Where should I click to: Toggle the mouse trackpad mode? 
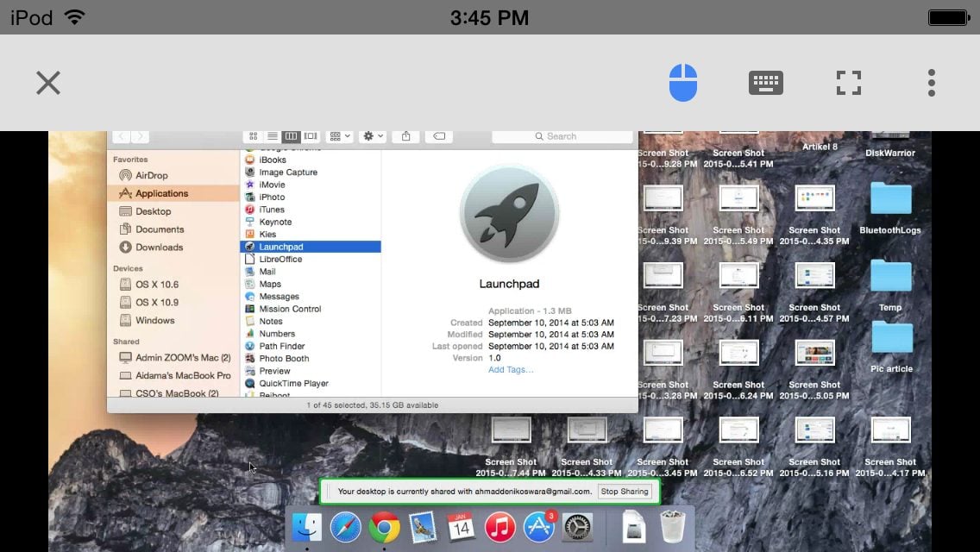click(x=682, y=83)
